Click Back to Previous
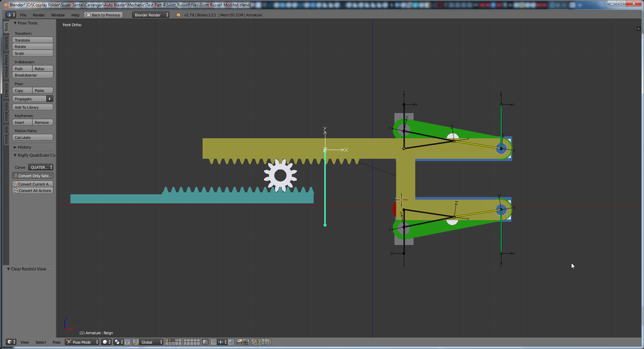Image resolution: width=644 pixels, height=349 pixels. [x=103, y=15]
